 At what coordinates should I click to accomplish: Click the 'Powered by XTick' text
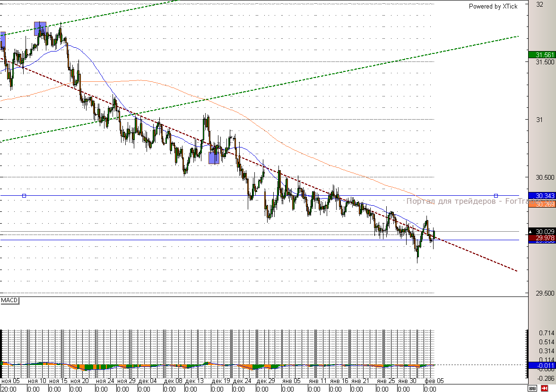493,7
